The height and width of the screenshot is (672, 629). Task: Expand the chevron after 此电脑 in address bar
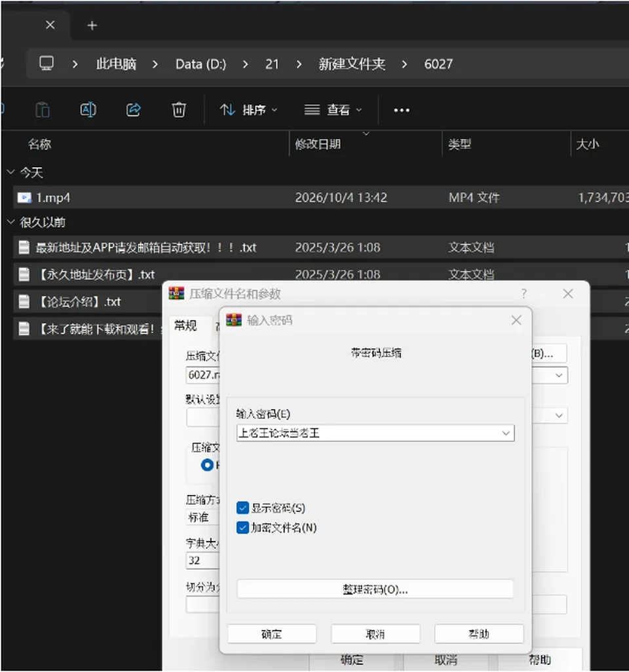pos(155,64)
